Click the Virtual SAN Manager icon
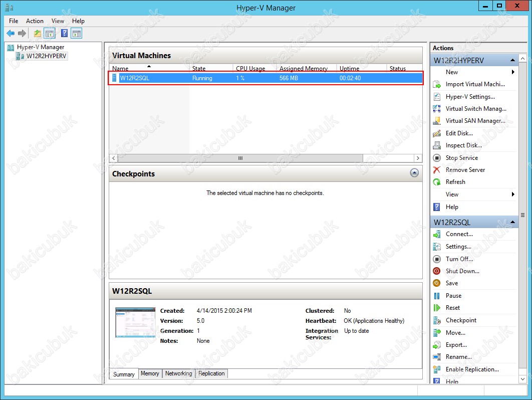This screenshot has width=532, height=400. pyautogui.click(x=437, y=121)
